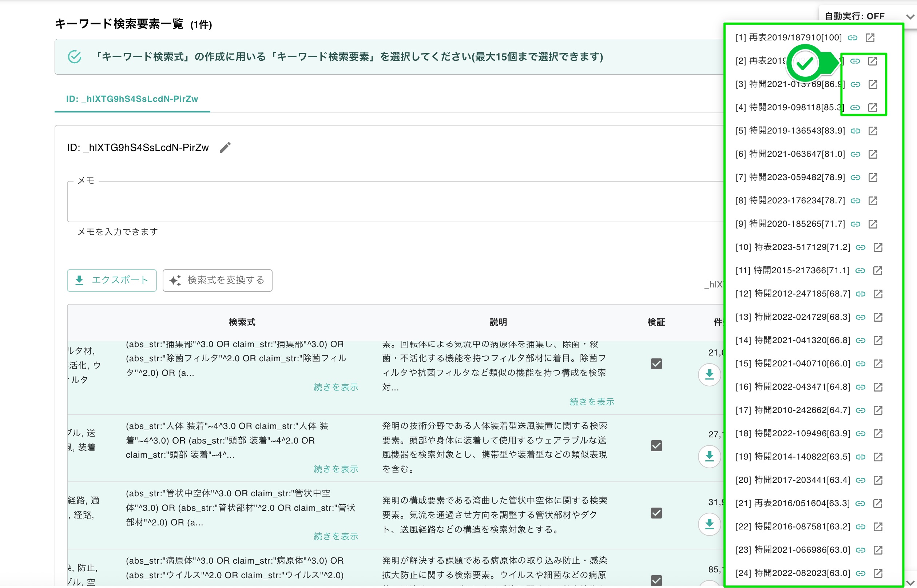This screenshot has width=917, height=588.
Task: Show more of 回転体 description text
Action: click(x=592, y=402)
